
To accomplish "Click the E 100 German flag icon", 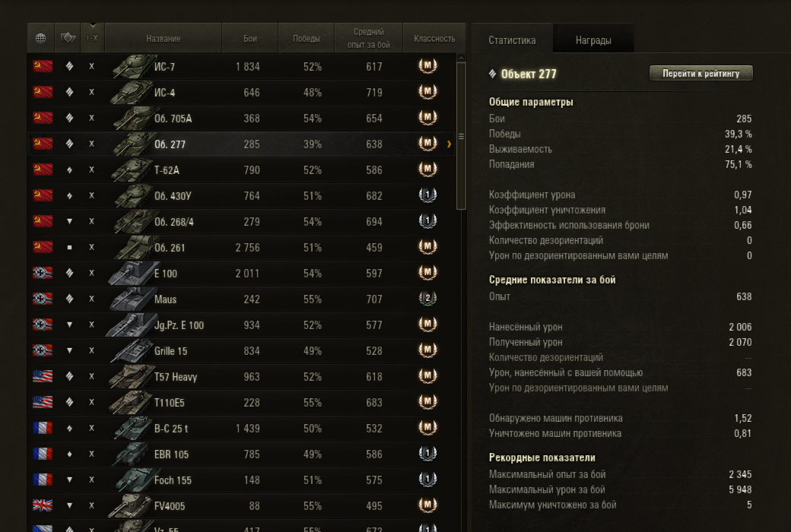I will (43, 273).
